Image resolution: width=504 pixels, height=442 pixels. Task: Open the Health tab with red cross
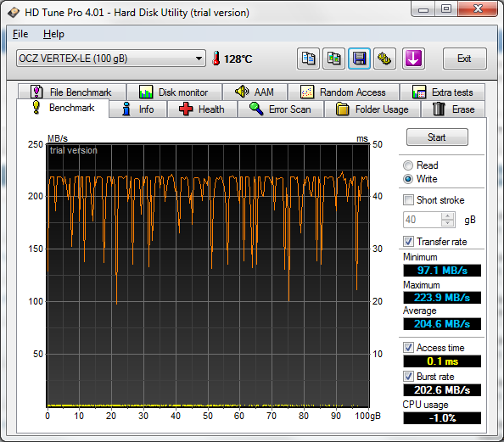[x=202, y=109]
